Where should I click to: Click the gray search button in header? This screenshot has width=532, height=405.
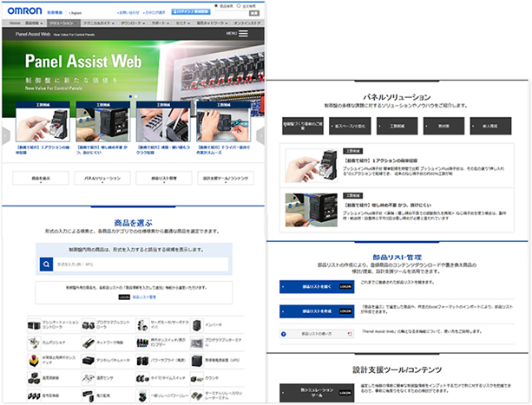254,13
